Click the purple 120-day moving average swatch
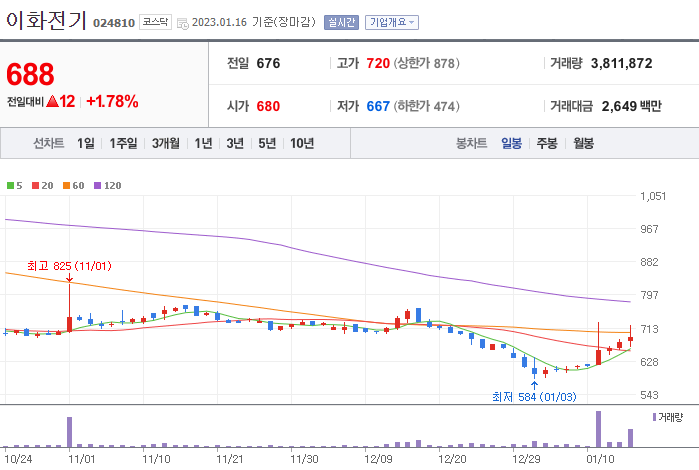This screenshot has height=470, width=699. coord(98,186)
